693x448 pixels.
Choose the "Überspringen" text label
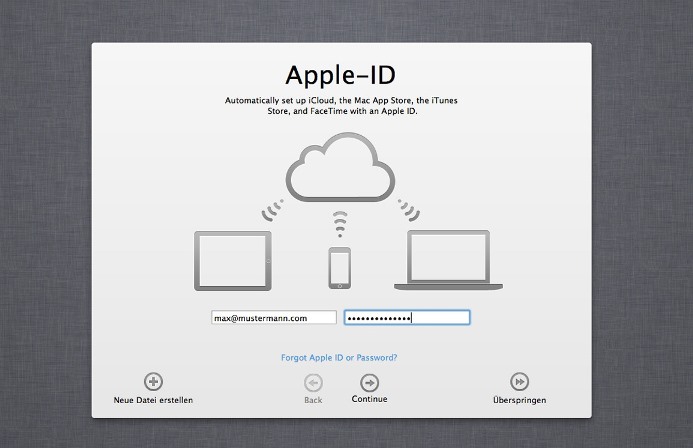point(519,400)
